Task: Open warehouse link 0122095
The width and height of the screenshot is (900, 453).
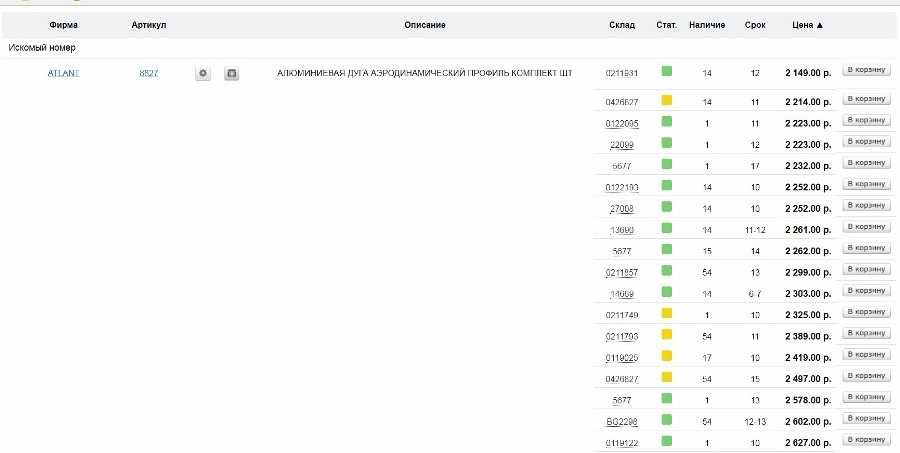Action: click(x=622, y=123)
